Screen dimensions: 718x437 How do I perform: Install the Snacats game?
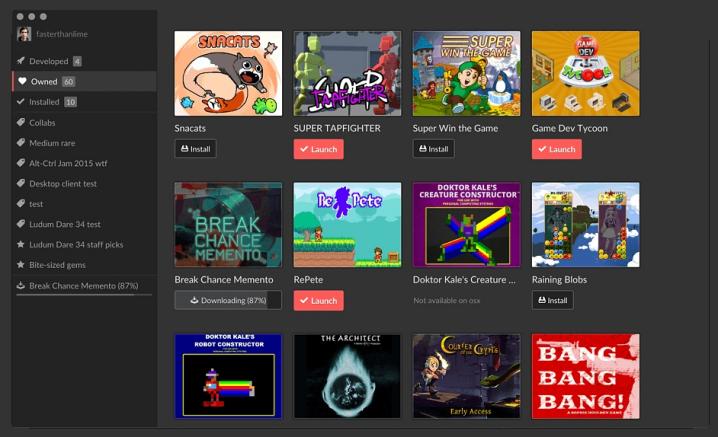(196, 149)
